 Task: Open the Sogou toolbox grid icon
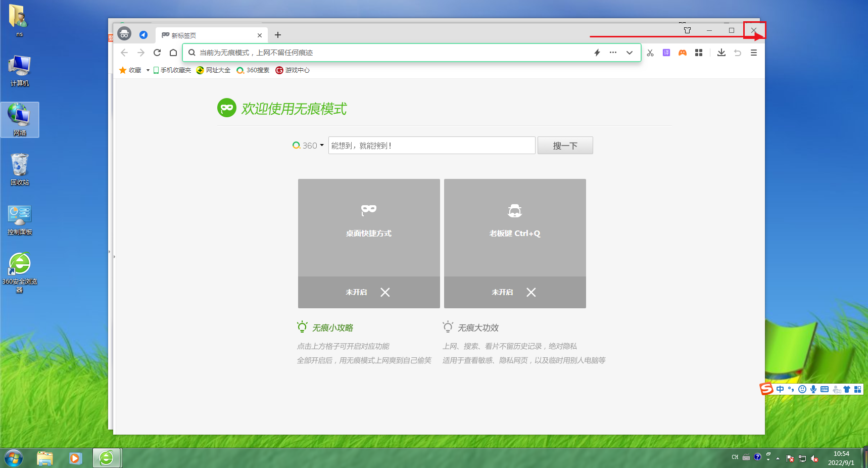857,389
